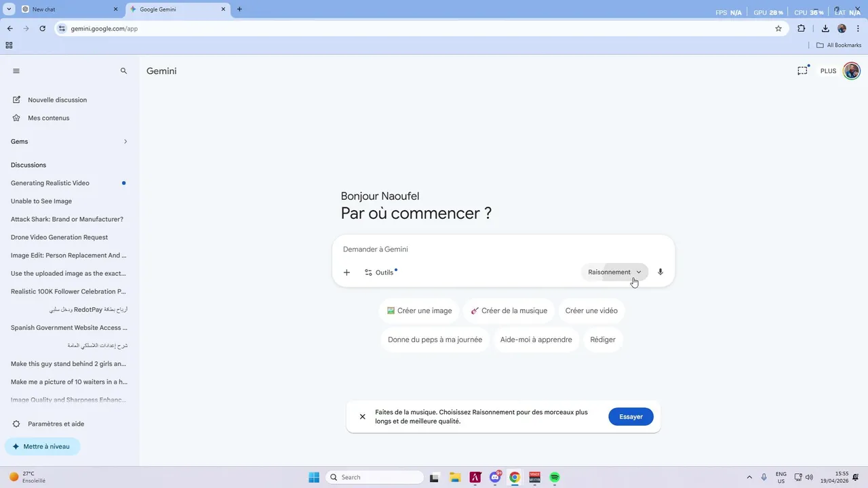The height and width of the screenshot is (488, 868).
Task: Open Make this guy stand behind chat
Action: (68, 364)
